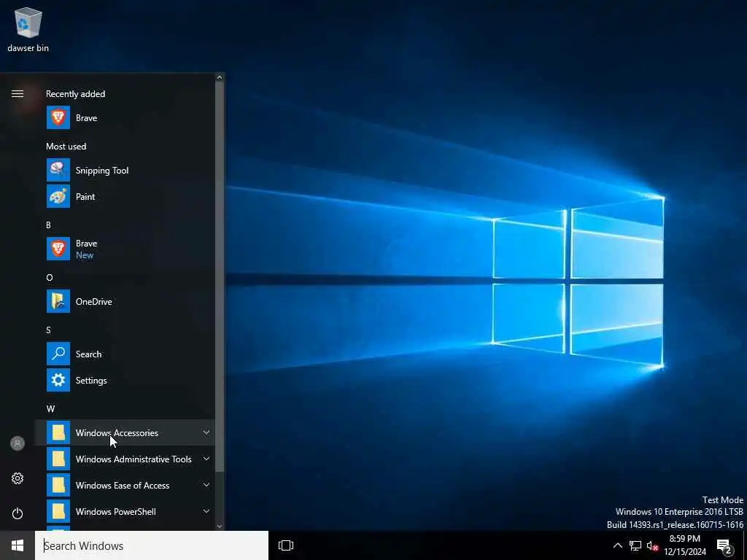
Task: Click the show desktop sliver at taskbar edge
Action: click(x=745, y=545)
